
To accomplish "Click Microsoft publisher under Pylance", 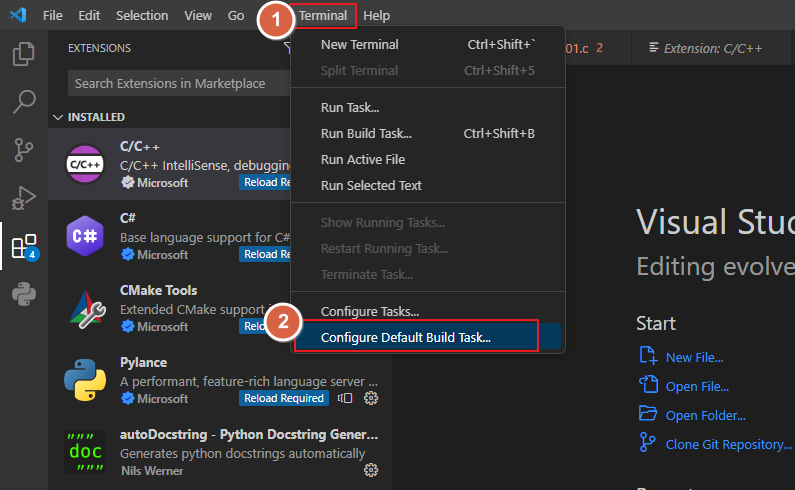I will pyautogui.click(x=162, y=399).
